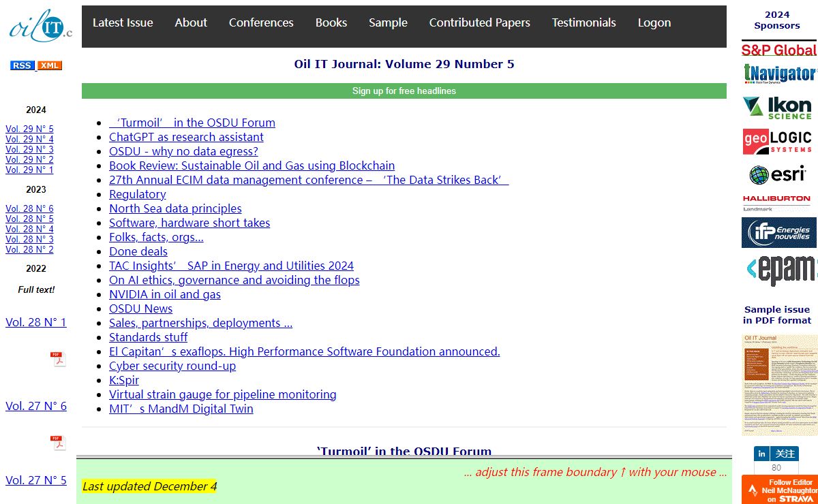Select Vol. 28 N° 6 in sidebar
Screen dimensions: 818x504
[29, 208]
